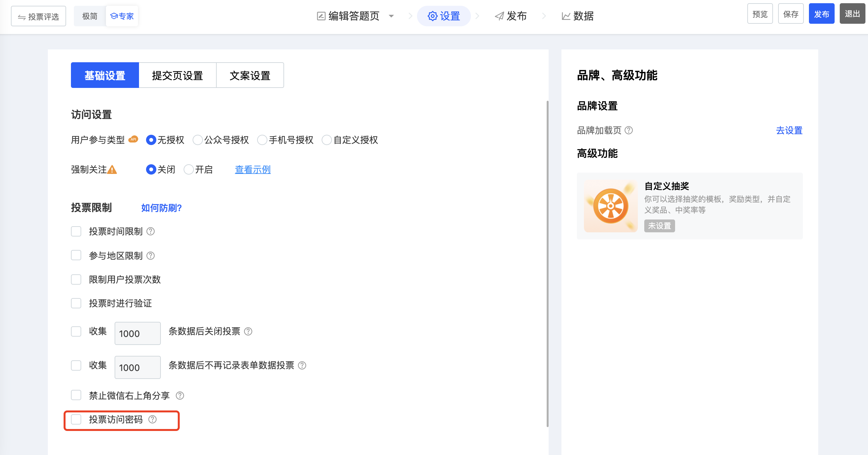868x455 pixels.
Task: Check 收集条数据后不再记录表单数据投票 checkbox
Action: [x=76, y=365]
